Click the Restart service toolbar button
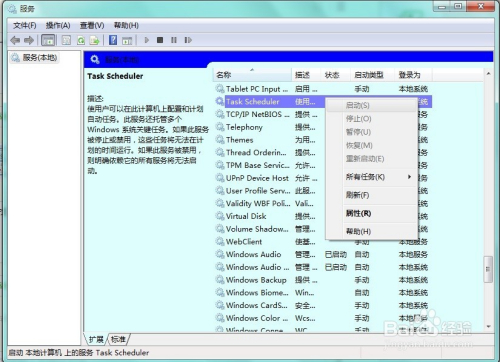 188,40
